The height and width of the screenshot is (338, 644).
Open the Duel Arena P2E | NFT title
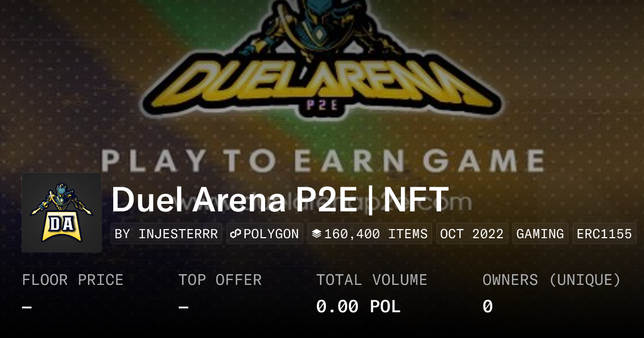280,200
